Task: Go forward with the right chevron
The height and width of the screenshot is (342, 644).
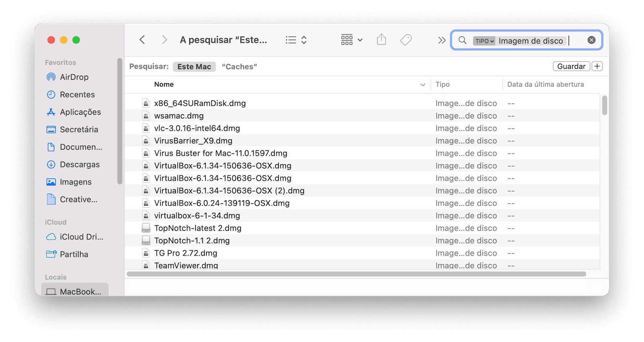Action: tap(164, 40)
